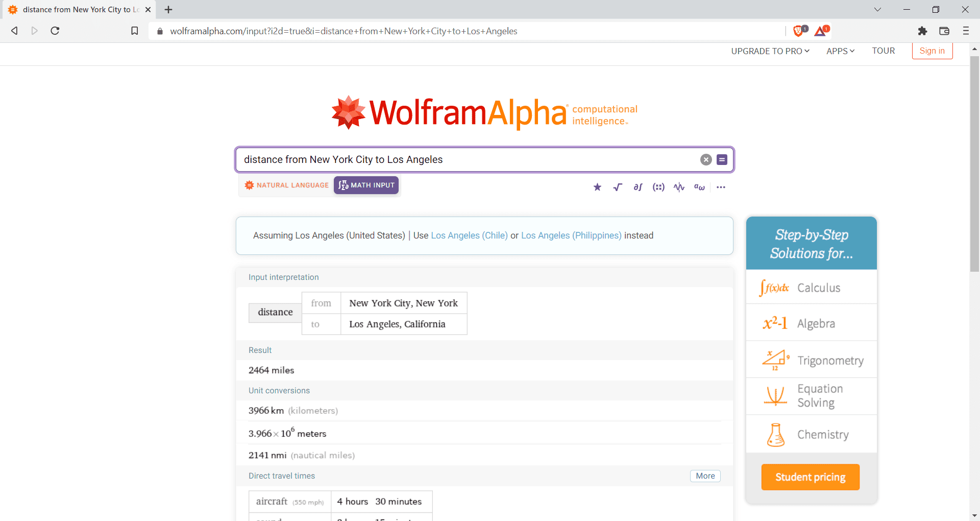
Task: Click the browser forward arrow
Action: point(34,31)
